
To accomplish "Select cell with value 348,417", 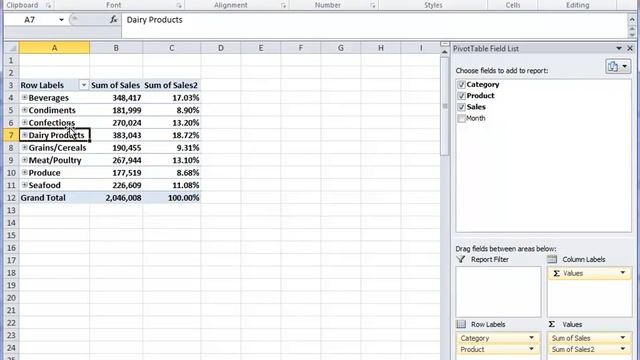I will click(x=116, y=98).
